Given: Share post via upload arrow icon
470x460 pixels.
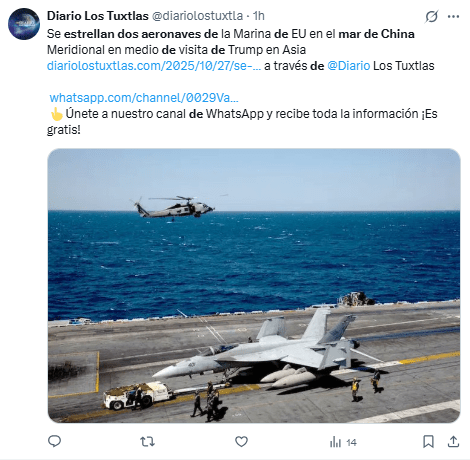Looking at the screenshot, I should point(453,442).
